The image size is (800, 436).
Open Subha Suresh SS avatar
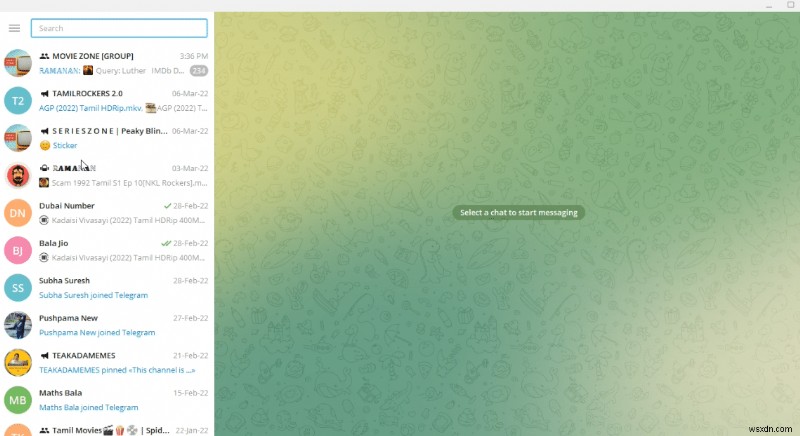tap(18, 288)
